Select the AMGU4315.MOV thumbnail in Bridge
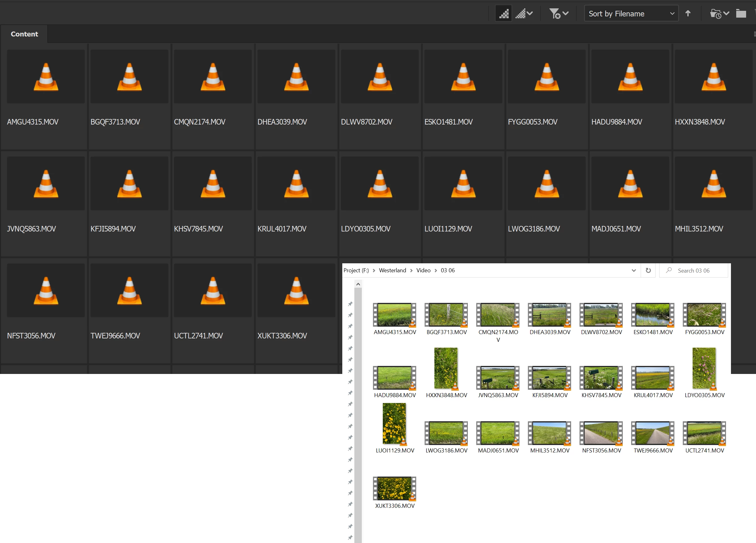756x543 pixels. [46, 77]
